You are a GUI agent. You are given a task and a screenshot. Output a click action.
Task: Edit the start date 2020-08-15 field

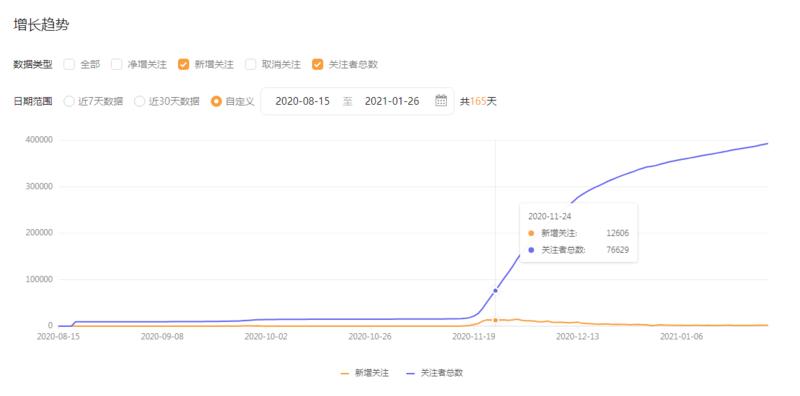tap(303, 101)
